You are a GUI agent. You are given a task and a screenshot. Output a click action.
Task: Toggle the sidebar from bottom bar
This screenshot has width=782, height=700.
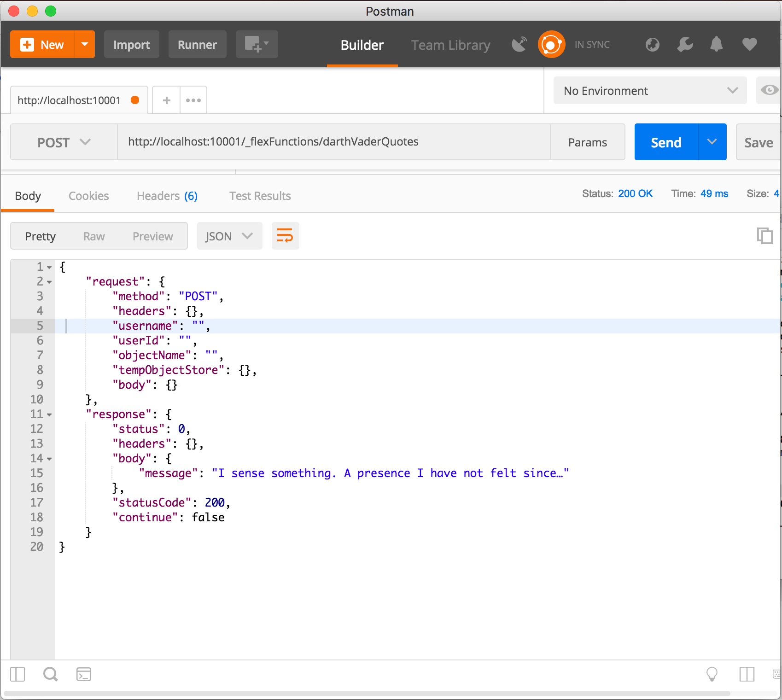(x=18, y=674)
